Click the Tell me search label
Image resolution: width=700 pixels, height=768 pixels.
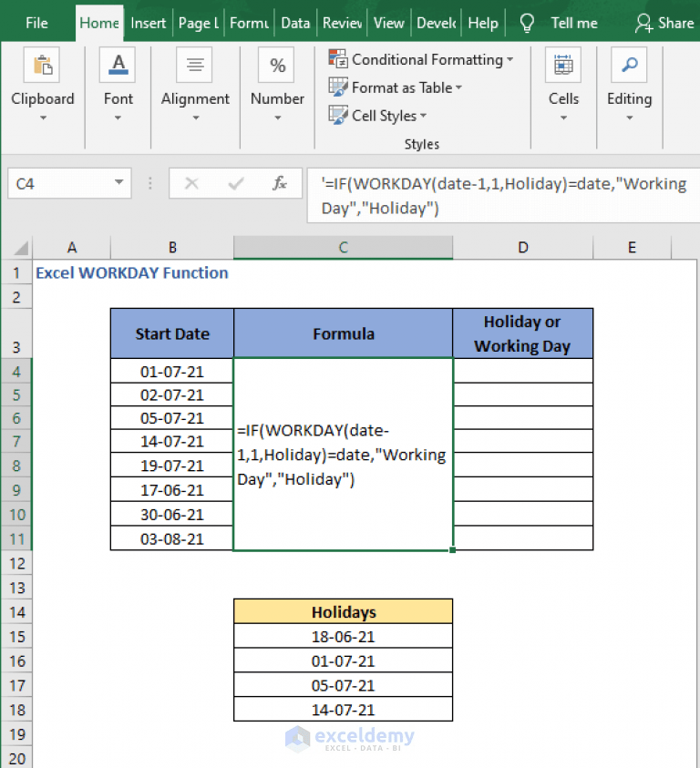click(574, 23)
